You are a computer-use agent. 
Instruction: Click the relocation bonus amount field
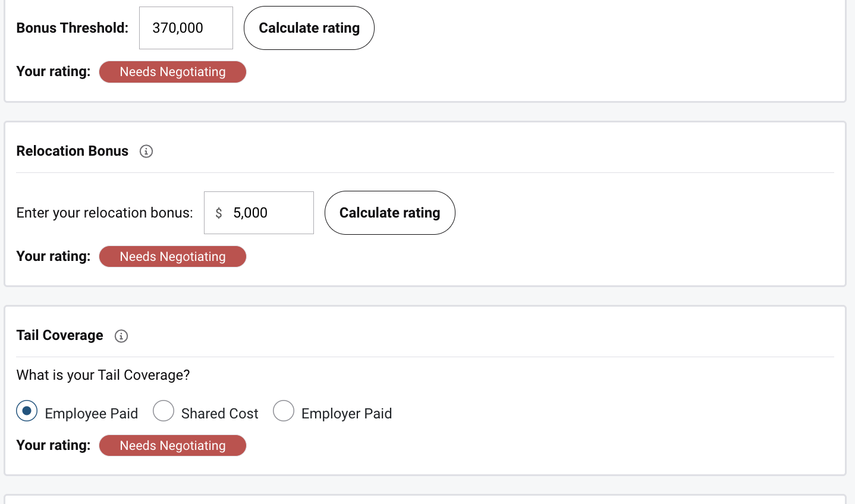point(268,213)
